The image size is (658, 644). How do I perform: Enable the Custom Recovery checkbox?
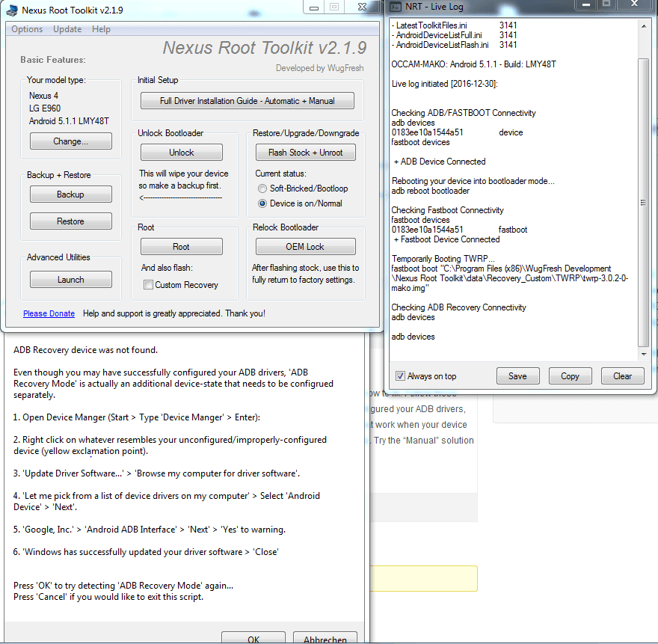(x=148, y=285)
